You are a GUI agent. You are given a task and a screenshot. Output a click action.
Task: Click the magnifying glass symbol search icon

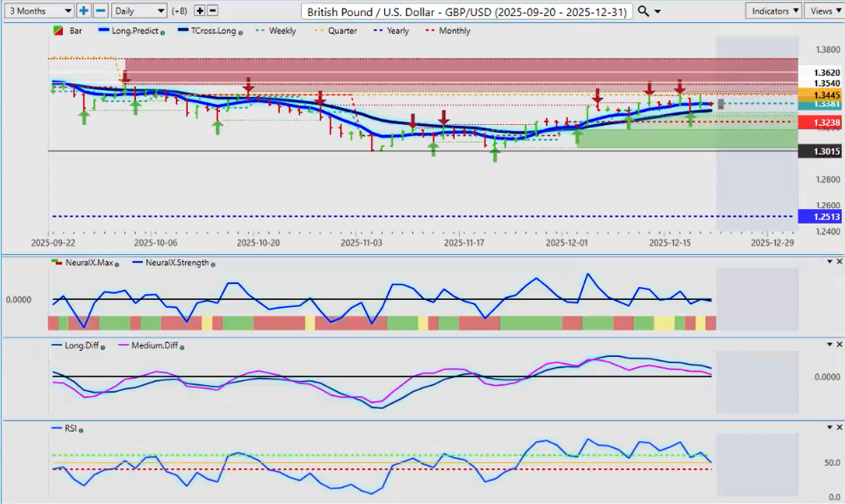pyautogui.click(x=644, y=11)
